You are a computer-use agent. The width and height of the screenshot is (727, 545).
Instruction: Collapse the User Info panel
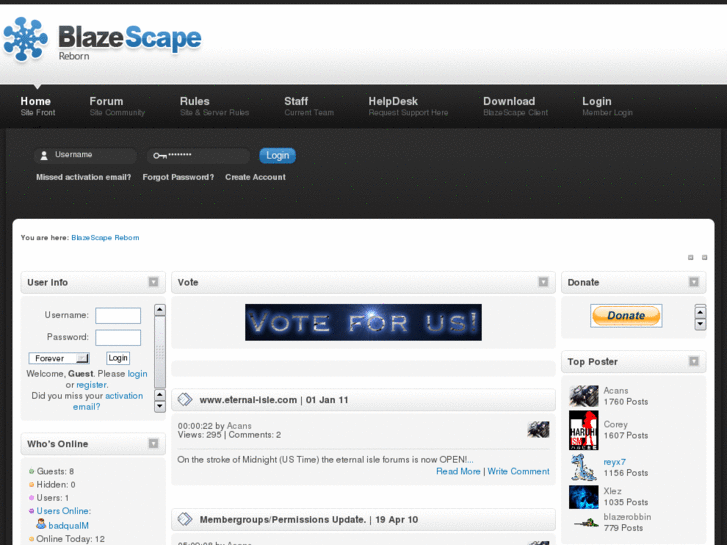pos(153,282)
